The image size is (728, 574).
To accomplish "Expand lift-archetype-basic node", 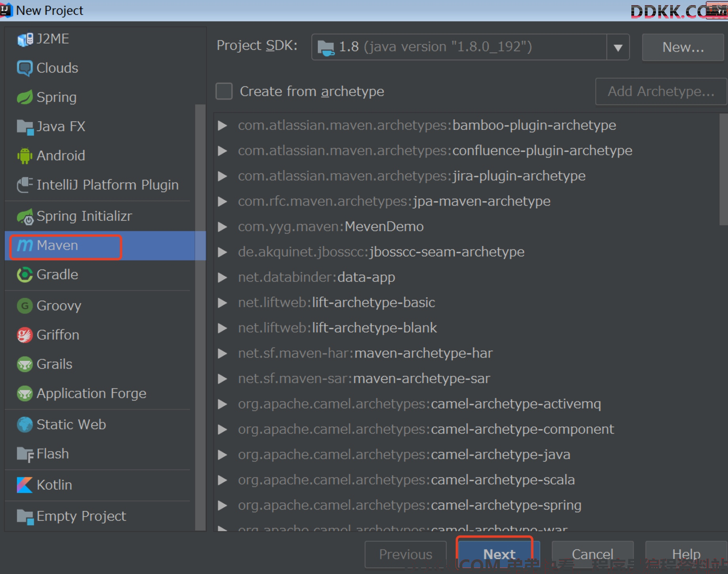I will pos(223,303).
